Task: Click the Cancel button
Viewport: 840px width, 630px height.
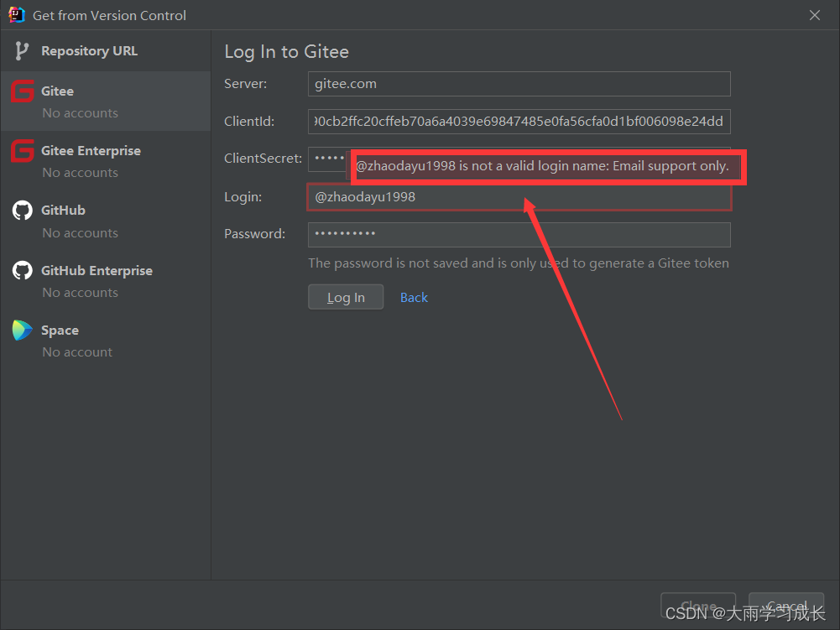Action: [x=785, y=605]
